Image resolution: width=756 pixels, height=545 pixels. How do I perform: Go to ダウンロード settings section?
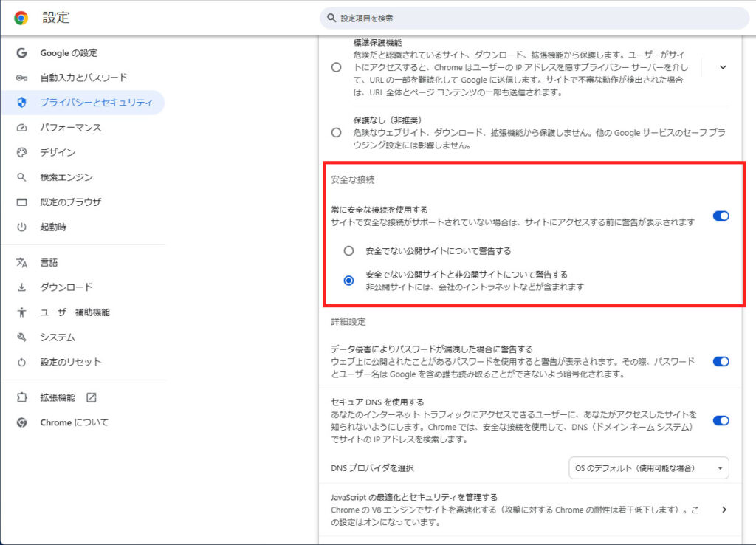[x=66, y=287]
